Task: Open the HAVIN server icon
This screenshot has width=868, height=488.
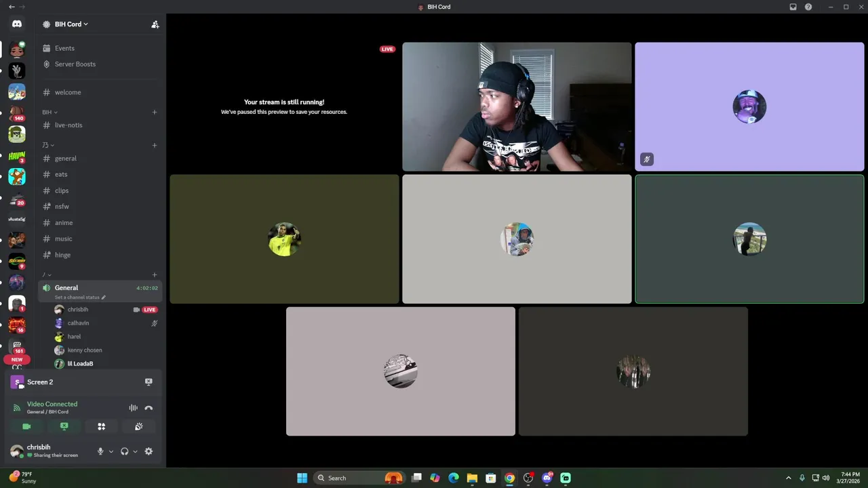Action: coord(17,155)
